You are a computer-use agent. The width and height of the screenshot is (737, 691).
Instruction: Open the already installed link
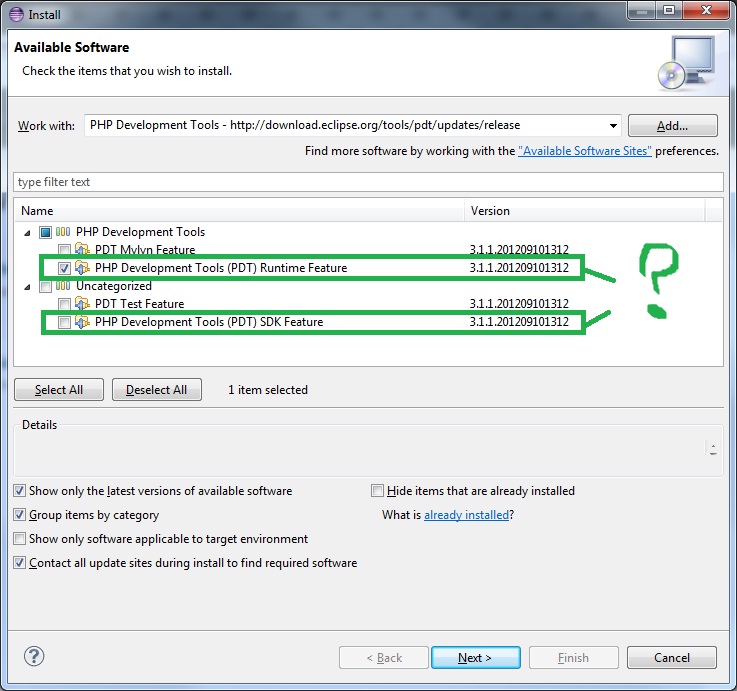click(466, 515)
